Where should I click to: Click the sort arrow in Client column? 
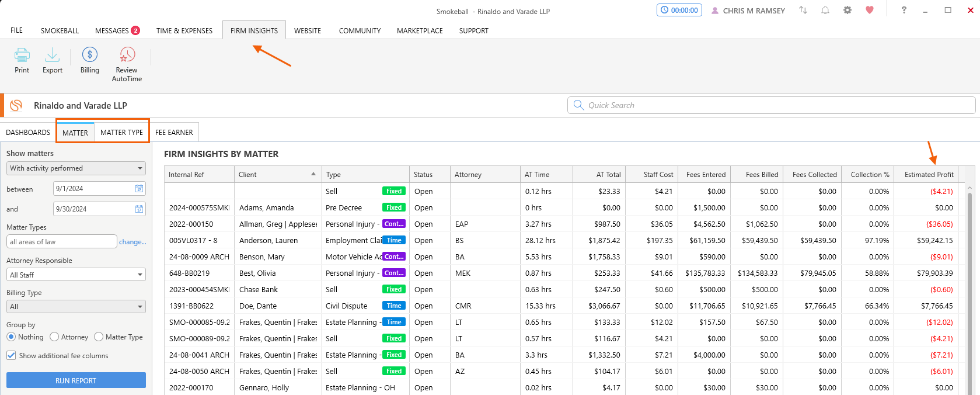(313, 174)
